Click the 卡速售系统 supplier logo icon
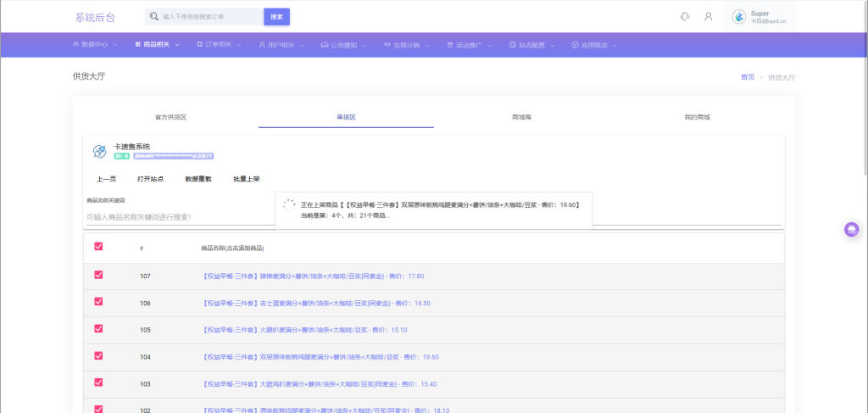The width and height of the screenshot is (868, 413). [x=100, y=151]
